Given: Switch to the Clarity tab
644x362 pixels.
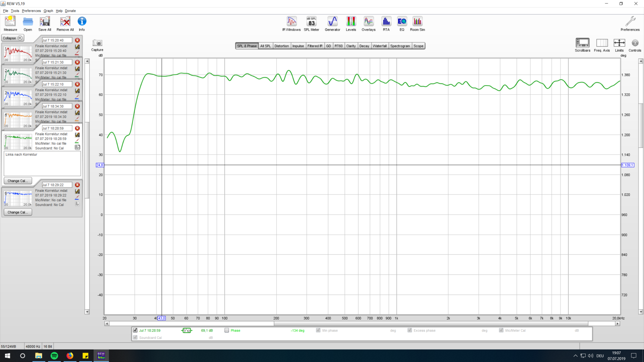Looking at the screenshot, I should [351, 46].
